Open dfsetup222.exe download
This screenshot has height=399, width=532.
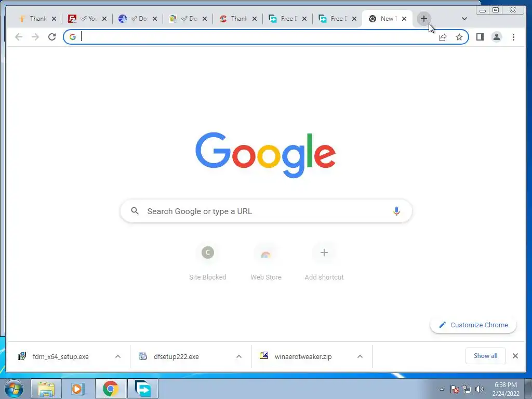[176, 356]
